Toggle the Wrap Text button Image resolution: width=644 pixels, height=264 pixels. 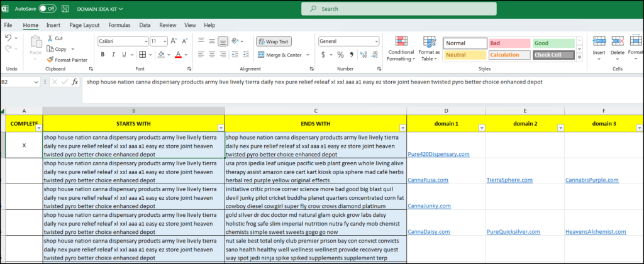pyautogui.click(x=274, y=41)
